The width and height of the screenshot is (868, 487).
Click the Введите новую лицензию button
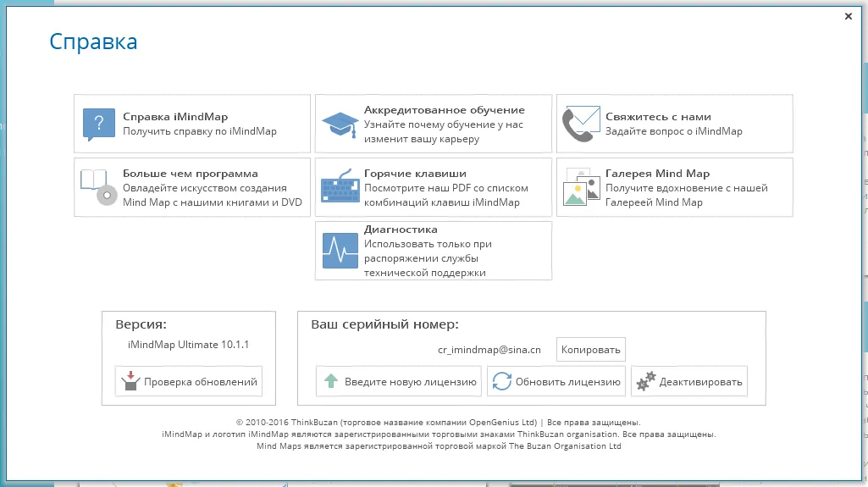(x=399, y=381)
